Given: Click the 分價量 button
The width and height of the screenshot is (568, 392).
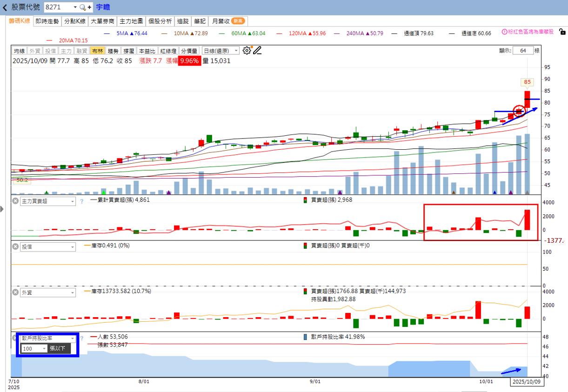Looking at the screenshot, I should [189, 51].
